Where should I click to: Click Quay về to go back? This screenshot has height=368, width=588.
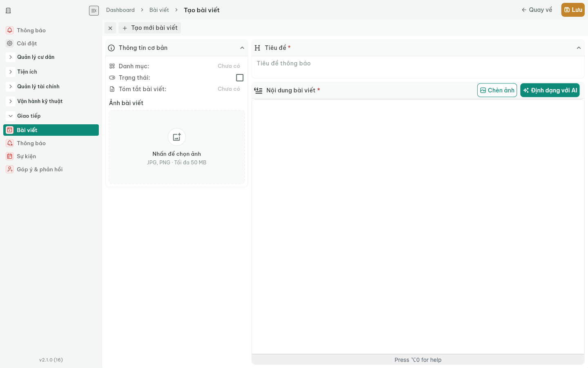pos(537,10)
